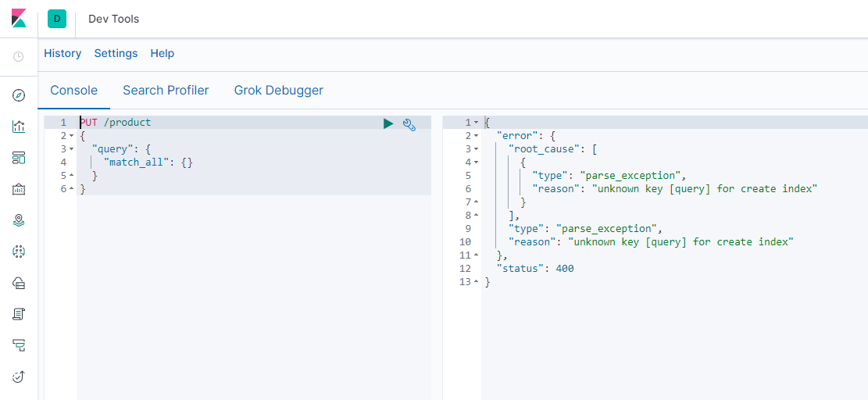Viewport: 868px width, 400px height.
Task: Open Infrastructure icon in sidebar
Action: (x=18, y=284)
